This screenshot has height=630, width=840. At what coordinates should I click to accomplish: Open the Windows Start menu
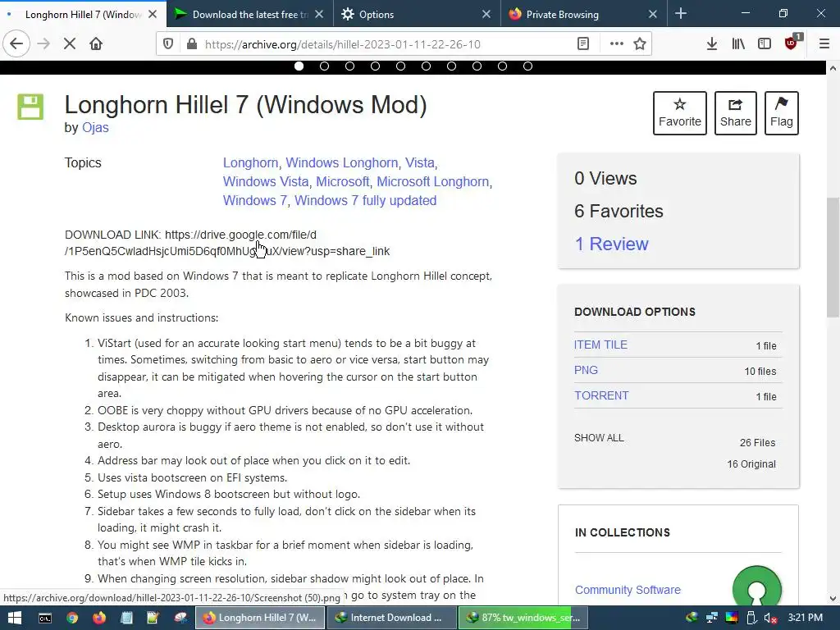point(15,618)
